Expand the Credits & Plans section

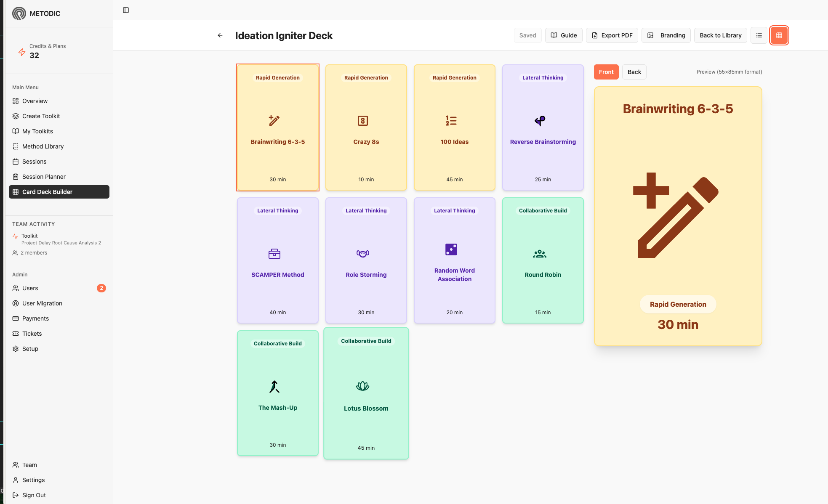(48, 51)
